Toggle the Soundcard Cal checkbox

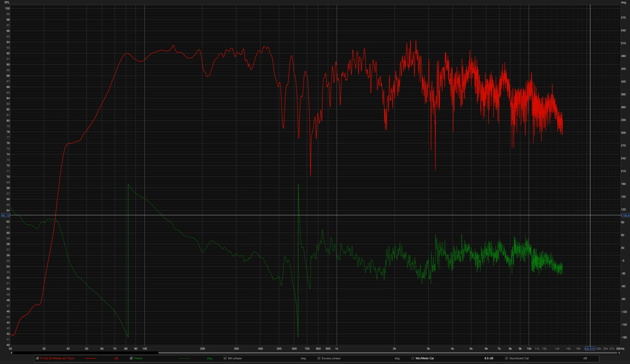(506, 358)
